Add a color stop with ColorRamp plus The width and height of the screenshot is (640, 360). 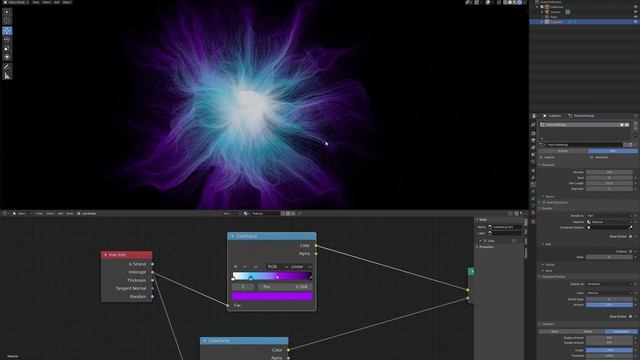coord(235,267)
